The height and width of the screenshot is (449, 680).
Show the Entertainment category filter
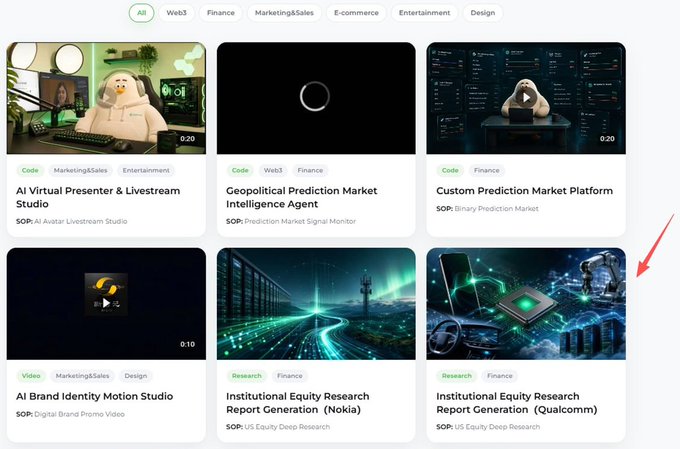425,13
